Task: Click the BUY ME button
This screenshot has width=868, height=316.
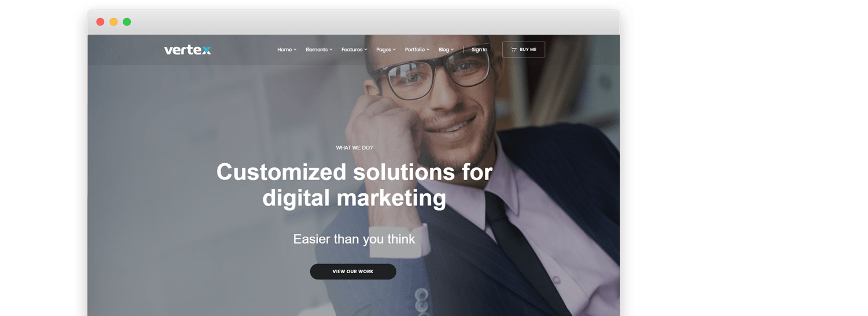Action: [524, 50]
